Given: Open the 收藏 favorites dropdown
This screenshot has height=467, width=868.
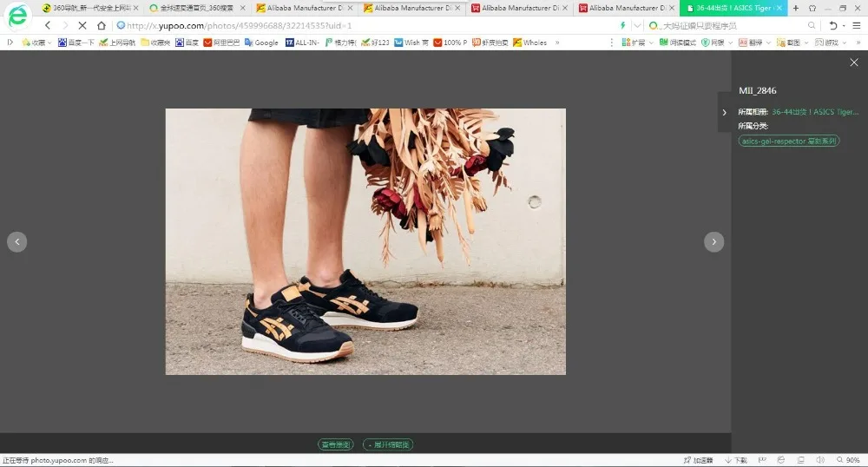Looking at the screenshot, I should (36, 43).
